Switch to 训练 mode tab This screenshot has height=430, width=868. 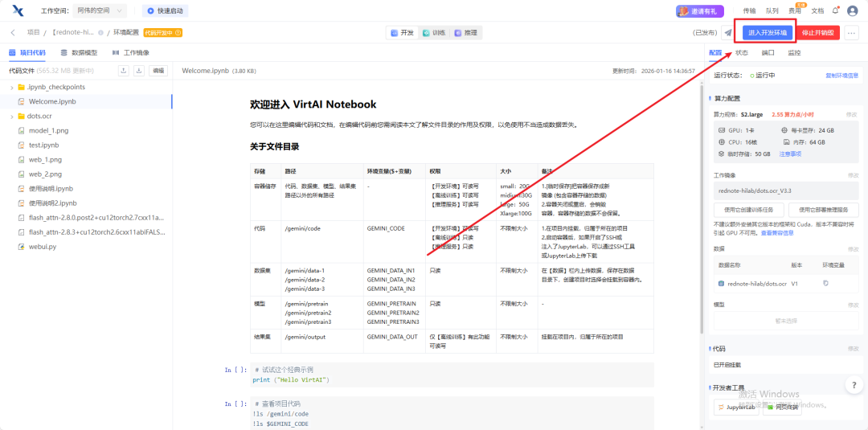click(434, 33)
